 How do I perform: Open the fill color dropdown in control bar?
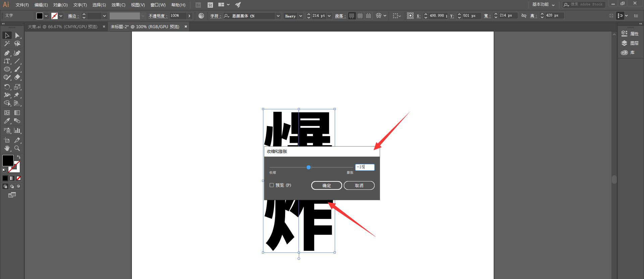[46, 16]
